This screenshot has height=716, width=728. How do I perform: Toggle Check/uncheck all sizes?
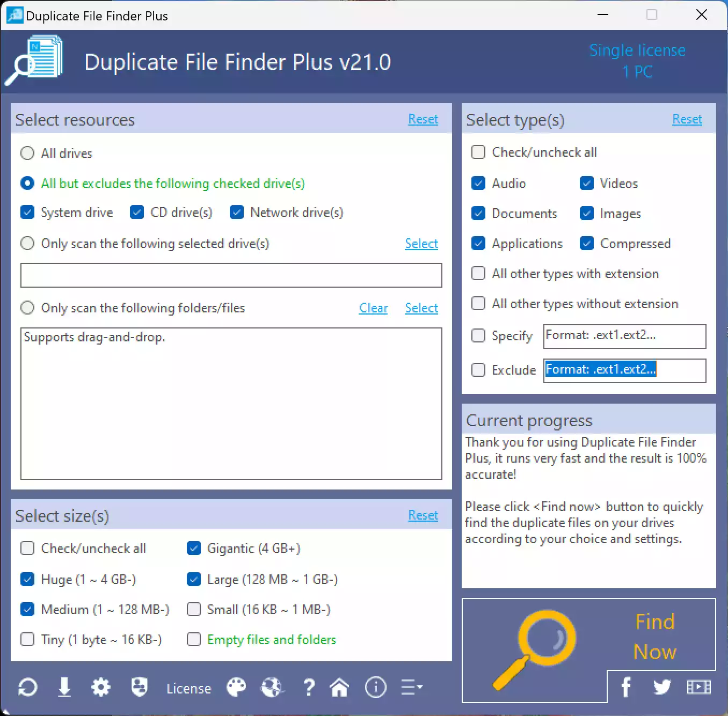coord(27,549)
